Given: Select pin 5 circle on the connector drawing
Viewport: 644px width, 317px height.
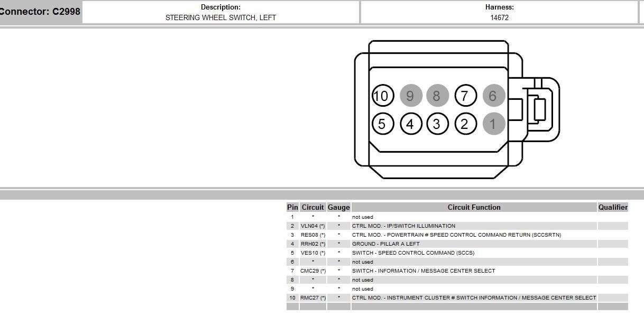Looking at the screenshot, I should (x=382, y=124).
